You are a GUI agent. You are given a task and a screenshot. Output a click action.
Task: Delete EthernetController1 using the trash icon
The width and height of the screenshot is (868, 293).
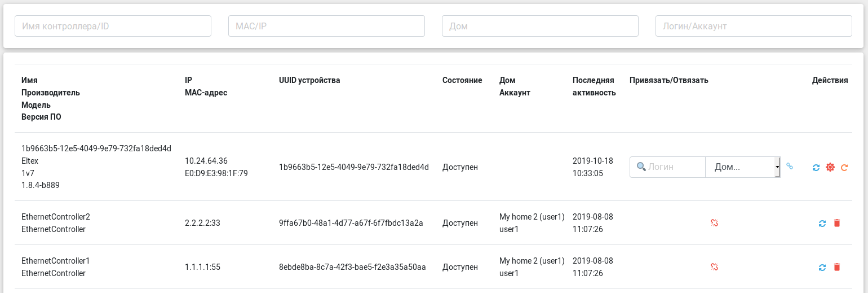tap(836, 267)
